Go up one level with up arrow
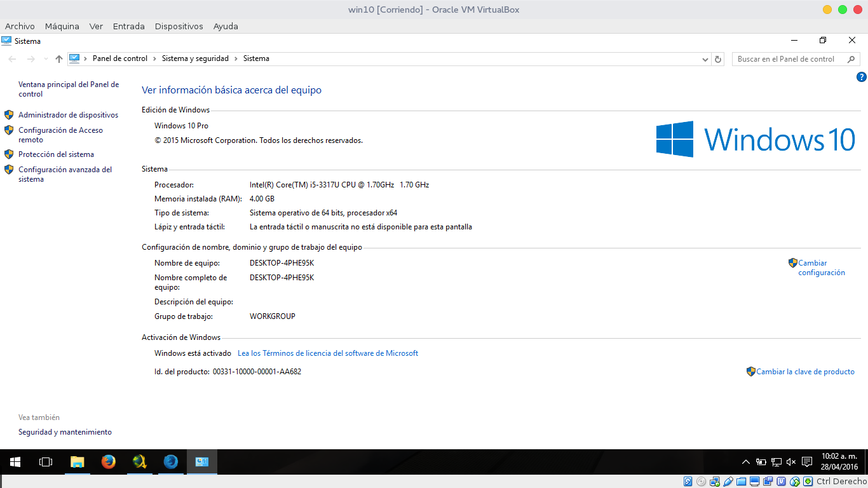Screen dimensions: 868x488 (x=59, y=58)
